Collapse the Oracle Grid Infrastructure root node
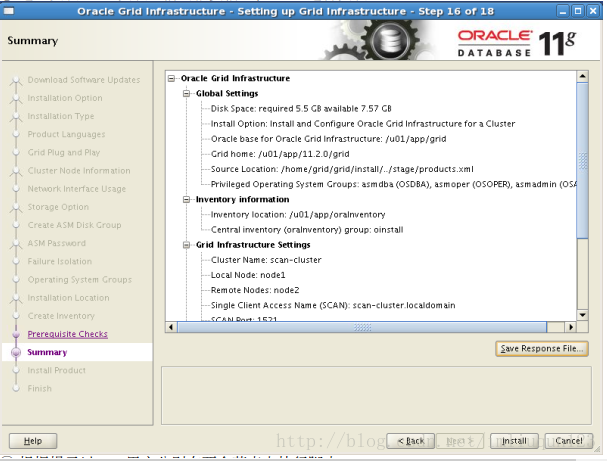Viewport: 607px width, 461px height. click(x=171, y=79)
